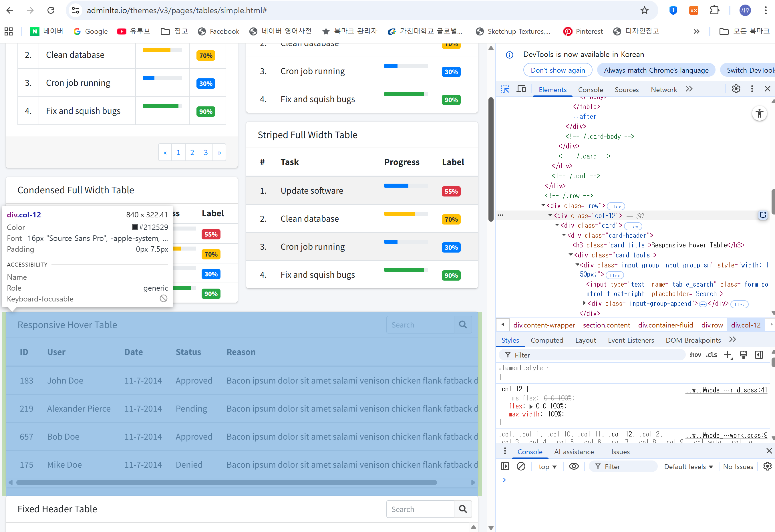
Task: Activate the inspect element picker icon
Action: (x=505, y=89)
